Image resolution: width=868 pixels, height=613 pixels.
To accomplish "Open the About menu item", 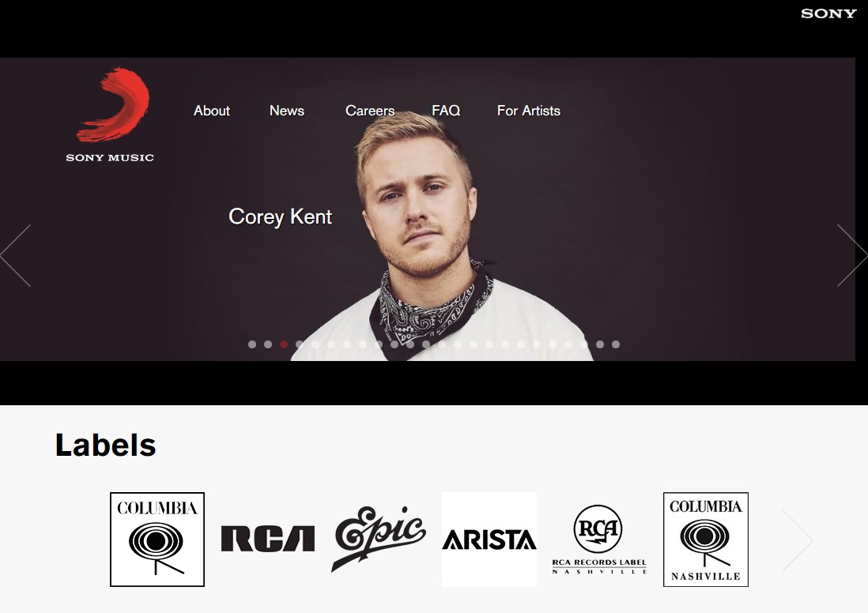I will click(211, 111).
